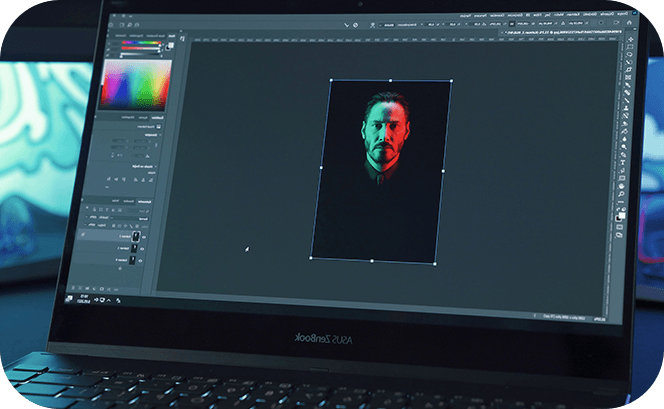This screenshot has width=664, height=409.
Task: Open the layer blend mode dropdown
Action: (130, 218)
